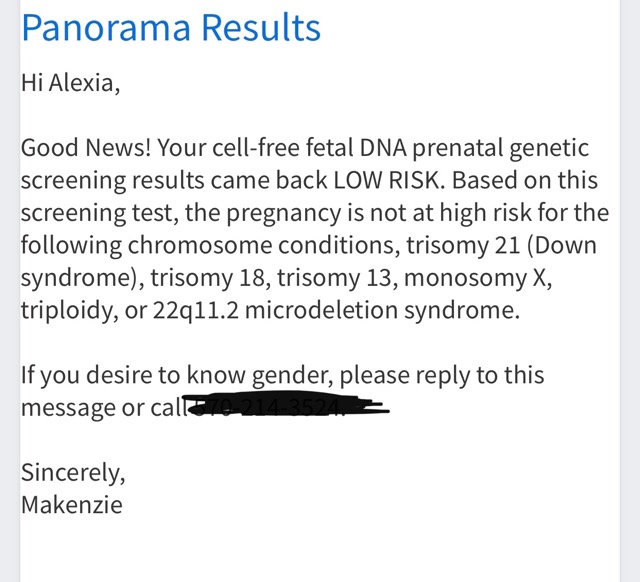This screenshot has height=582, width=640.
Task: Open the Panorama Results heading link
Action: point(171,27)
